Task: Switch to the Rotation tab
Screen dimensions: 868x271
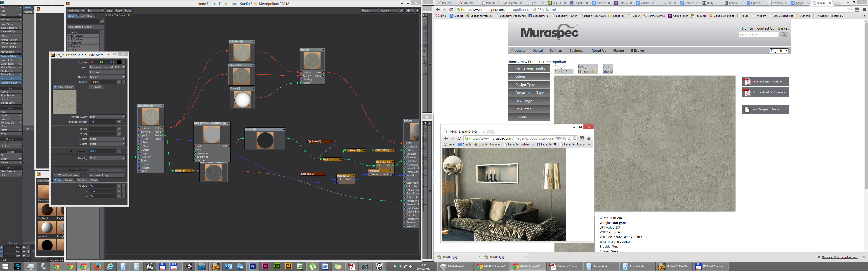Action: tap(82, 180)
